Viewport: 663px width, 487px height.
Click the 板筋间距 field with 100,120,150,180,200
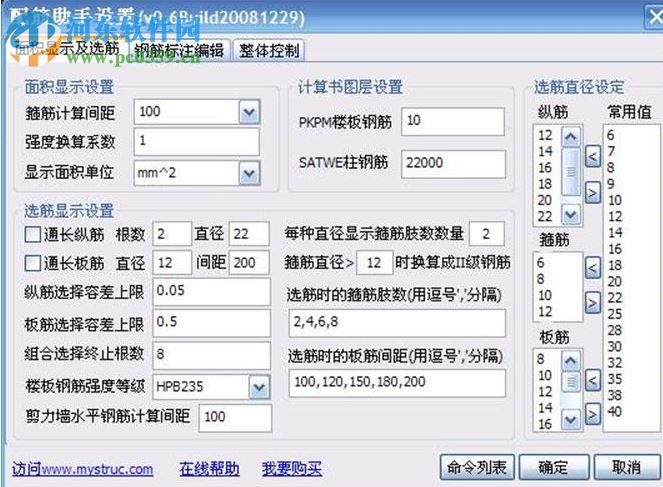[397, 383]
